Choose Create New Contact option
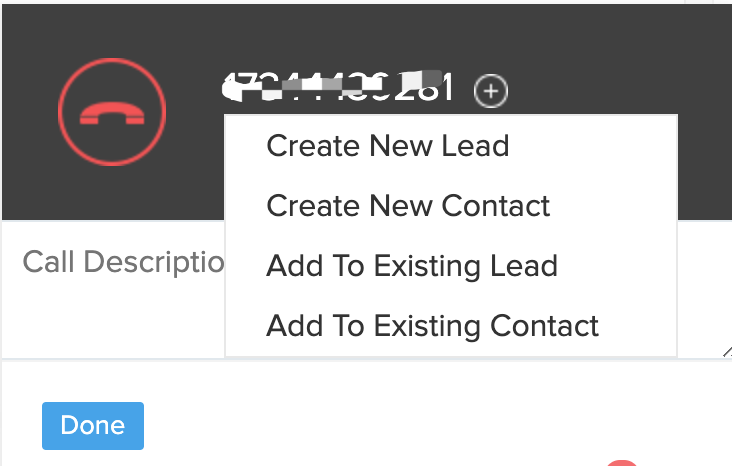 point(408,206)
